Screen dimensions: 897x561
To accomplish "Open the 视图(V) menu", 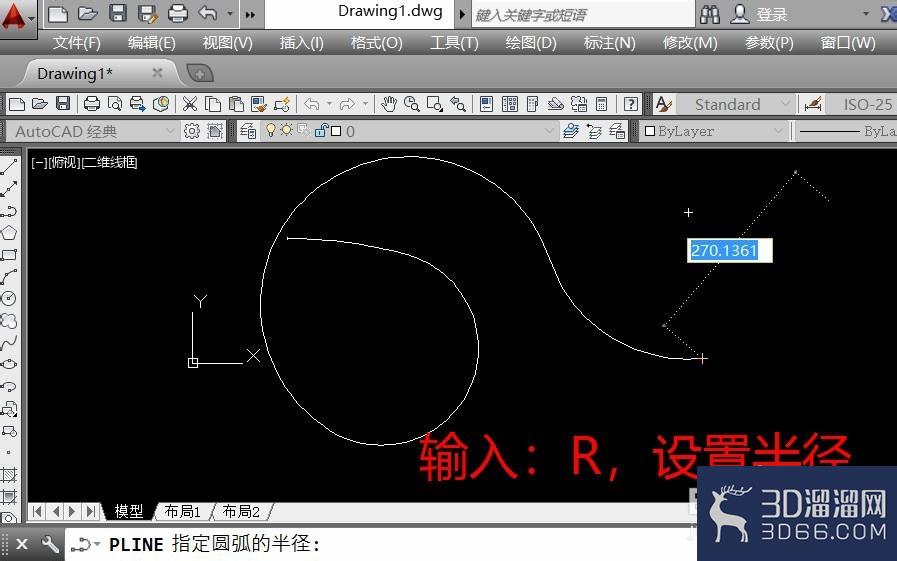I will click(x=227, y=43).
